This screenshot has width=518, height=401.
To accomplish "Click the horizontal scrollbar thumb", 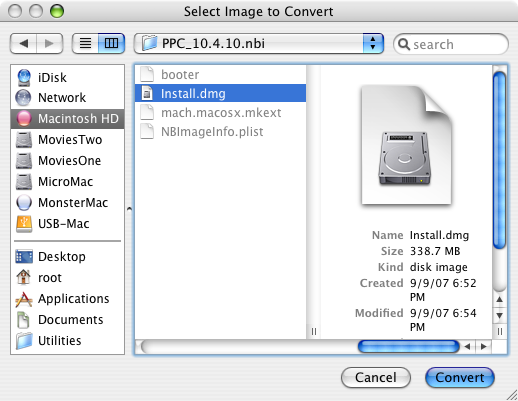I will click(x=409, y=347).
